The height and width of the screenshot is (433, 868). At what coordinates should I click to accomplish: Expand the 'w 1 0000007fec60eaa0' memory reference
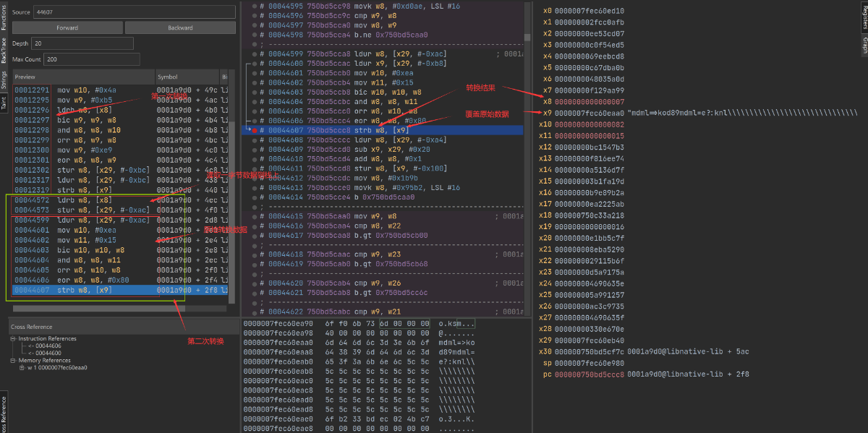(22, 367)
